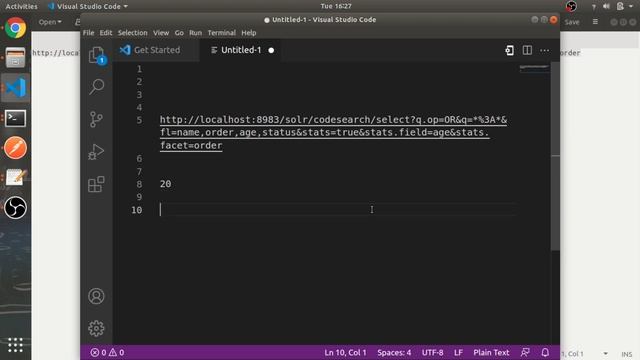Click the localhost Solr URL on line 5
The height and width of the screenshot is (360, 640).
(333, 132)
